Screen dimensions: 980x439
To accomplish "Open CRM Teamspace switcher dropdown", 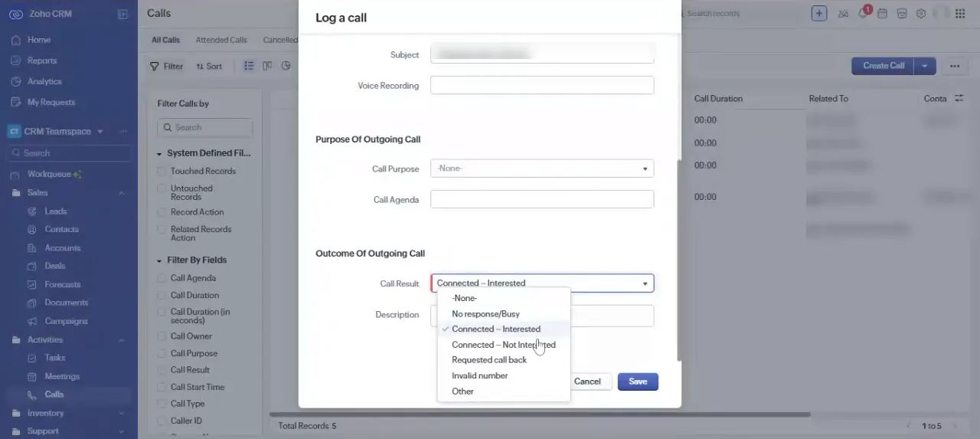I will click(100, 132).
